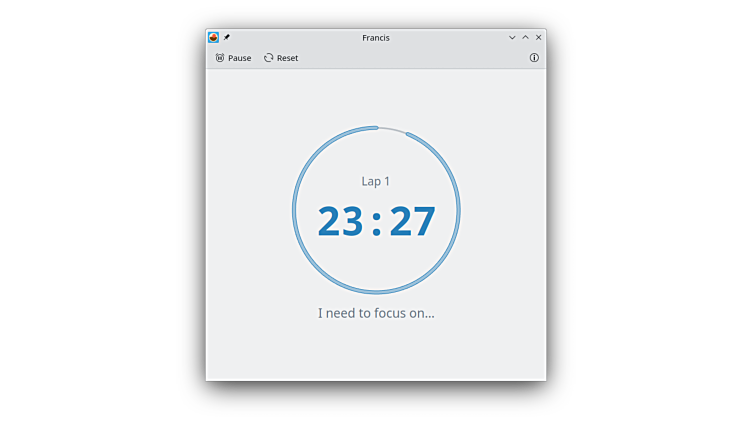Click the minutes digits 23
The width and height of the screenshot is (752, 423).
[x=341, y=221]
